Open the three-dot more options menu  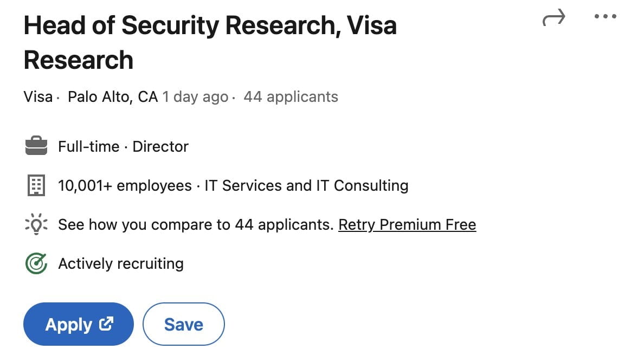(606, 17)
